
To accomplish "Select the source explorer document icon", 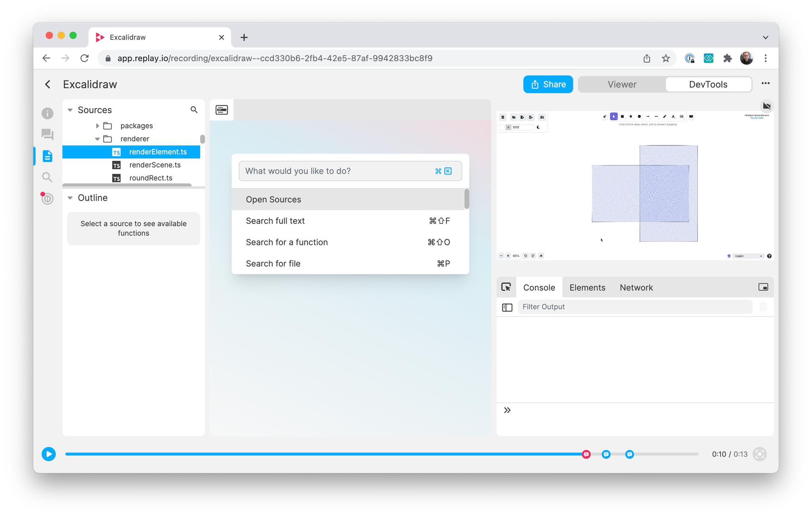I will 48,156.
